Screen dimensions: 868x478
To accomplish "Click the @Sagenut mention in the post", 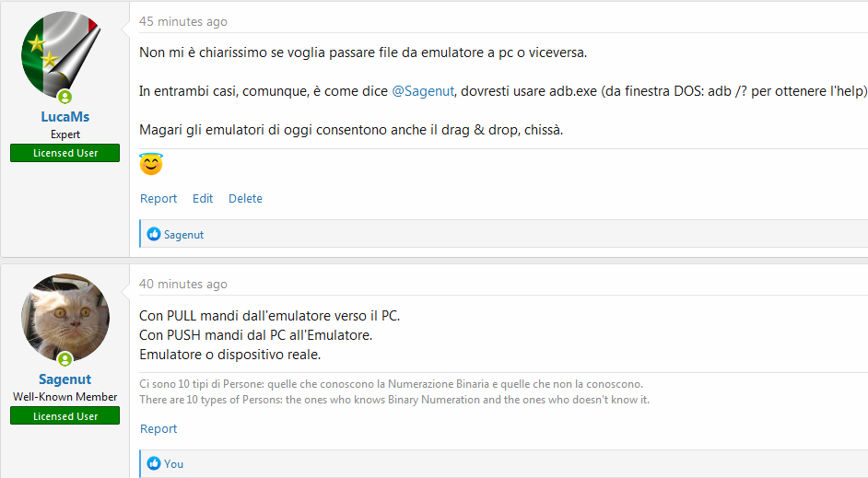I will [423, 91].
